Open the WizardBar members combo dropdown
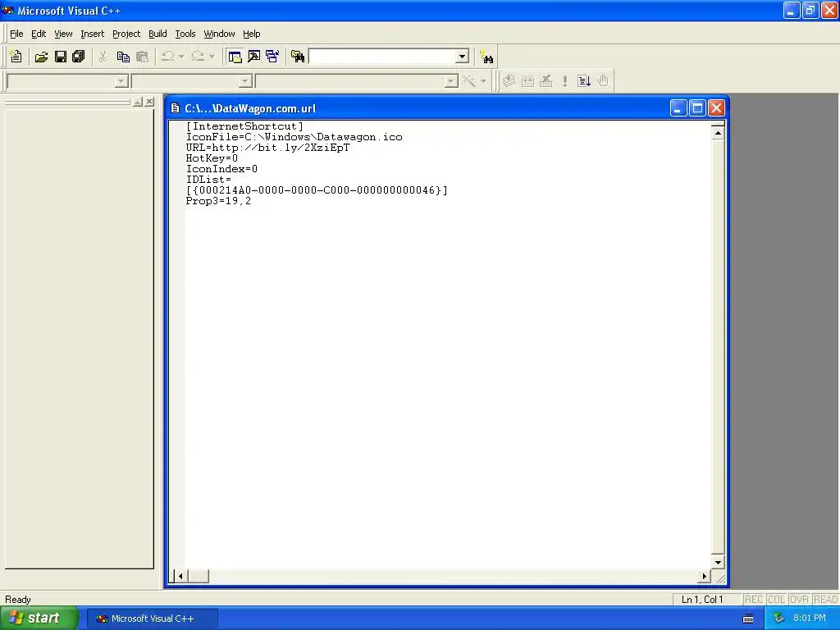 coord(451,81)
